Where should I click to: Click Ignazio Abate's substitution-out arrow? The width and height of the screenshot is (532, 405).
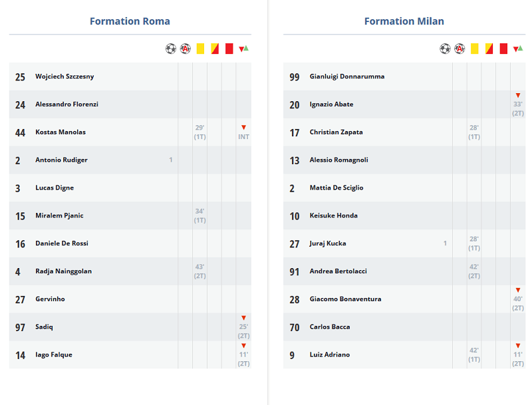click(518, 96)
